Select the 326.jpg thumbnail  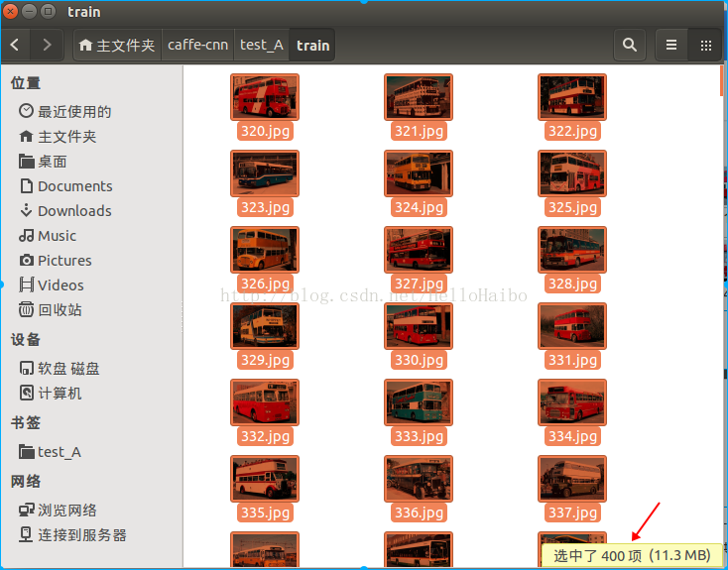point(265,250)
